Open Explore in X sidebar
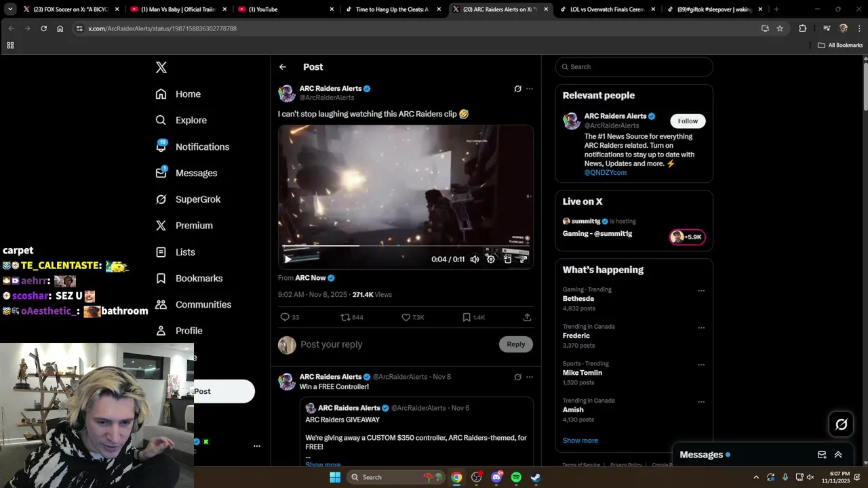Screen dimensions: 868x488 click(181, 120)
